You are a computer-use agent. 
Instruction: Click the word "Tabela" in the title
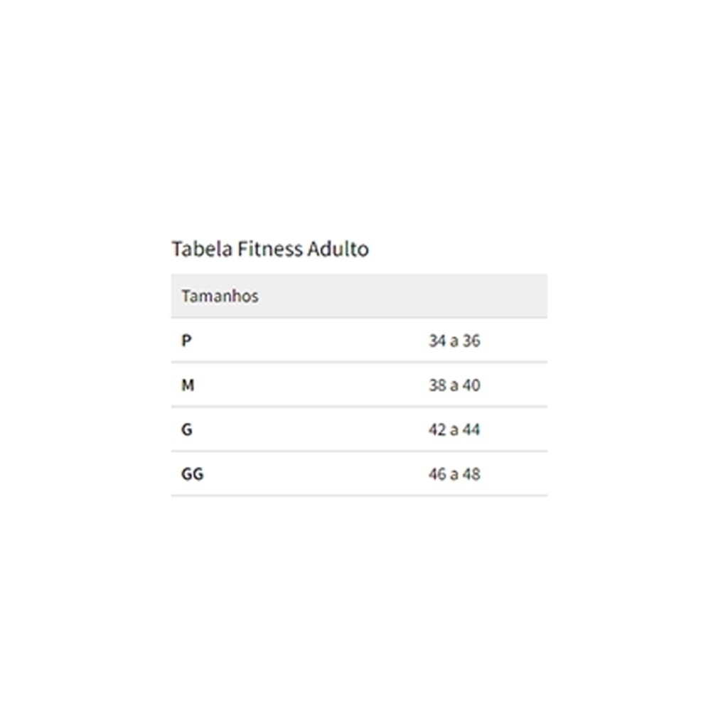coord(202,250)
